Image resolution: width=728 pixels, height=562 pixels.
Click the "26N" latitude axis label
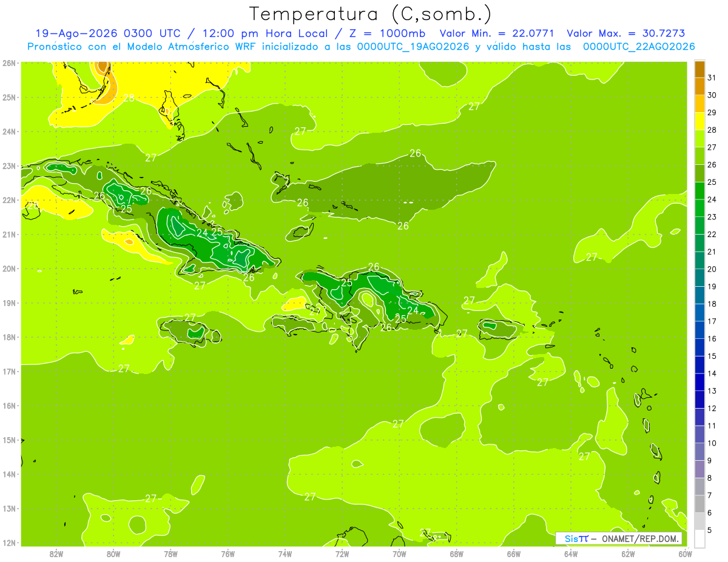tap(8, 63)
